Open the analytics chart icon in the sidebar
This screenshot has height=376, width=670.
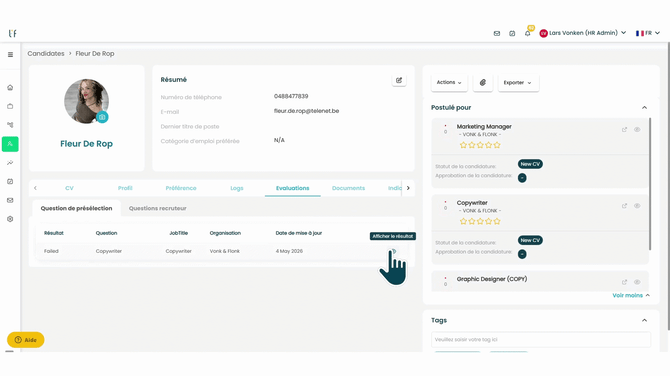10,163
